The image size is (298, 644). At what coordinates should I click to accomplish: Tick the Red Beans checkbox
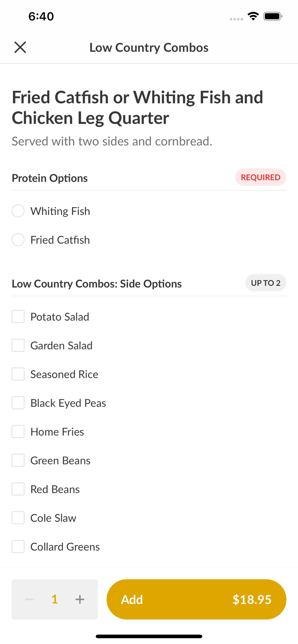coord(18,489)
